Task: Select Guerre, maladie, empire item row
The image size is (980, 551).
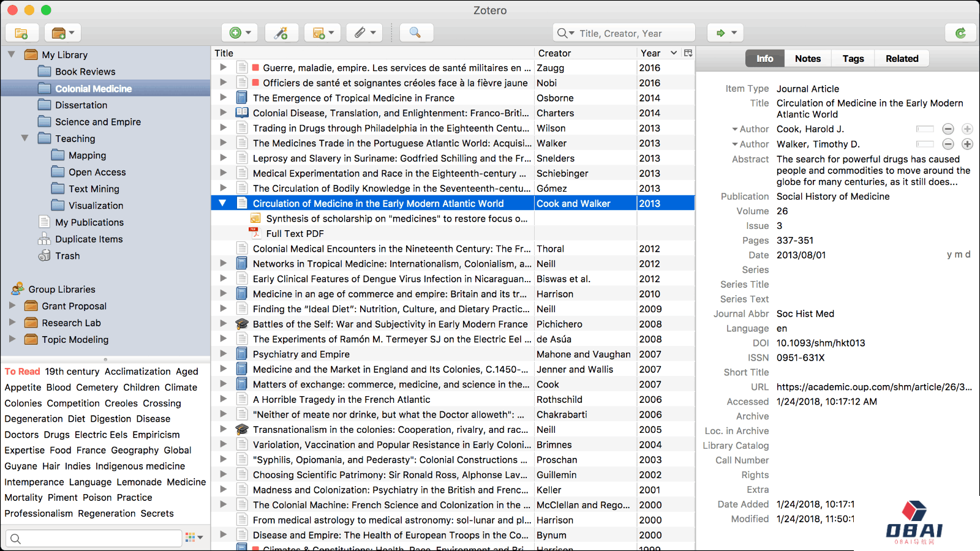Action: coord(453,68)
